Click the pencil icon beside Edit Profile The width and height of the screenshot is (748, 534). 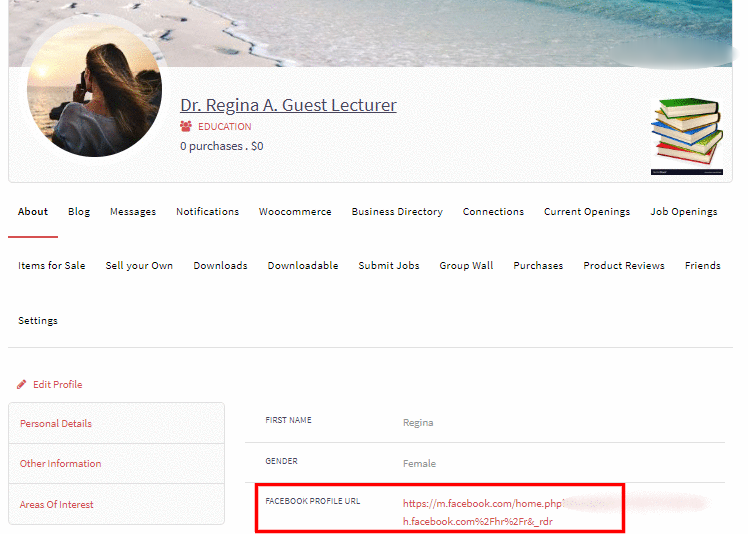(22, 385)
